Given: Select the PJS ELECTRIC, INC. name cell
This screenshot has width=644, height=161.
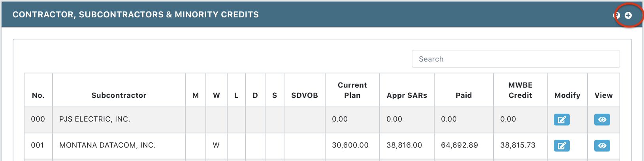Looking at the screenshot, I should point(95,119).
